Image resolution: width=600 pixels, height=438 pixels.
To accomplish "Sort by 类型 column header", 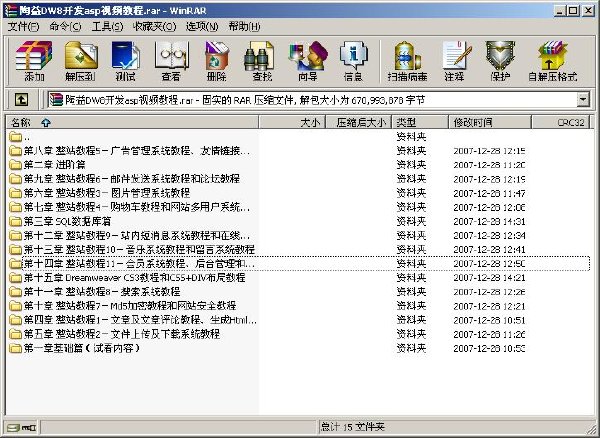I will point(420,122).
